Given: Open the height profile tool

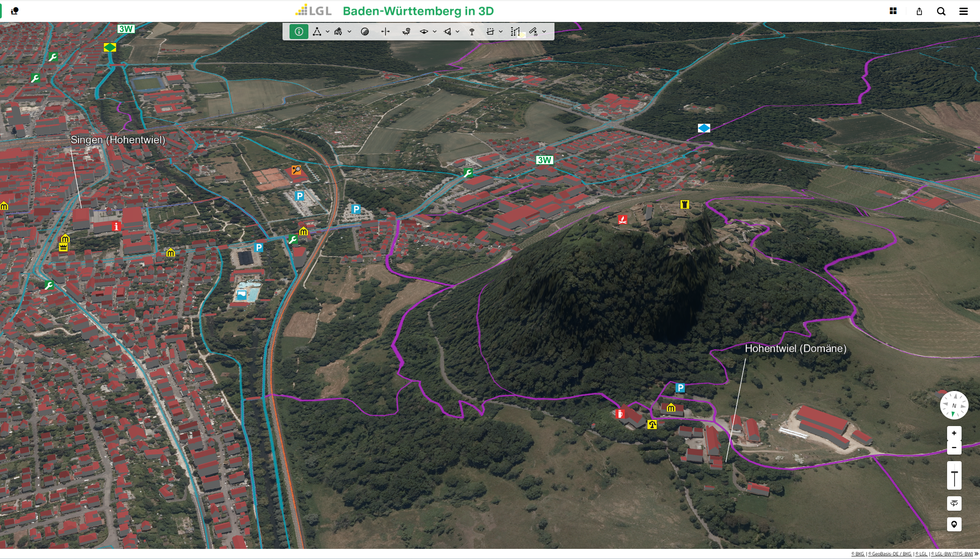Looking at the screenshot, I should 515,32.
